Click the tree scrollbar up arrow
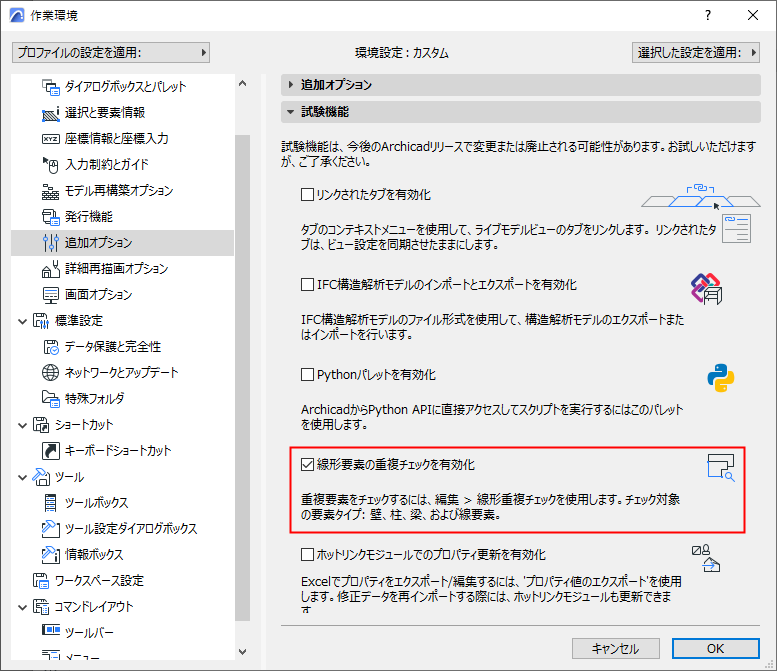Screen dimensions: 777x671 (x=242, y=84)
